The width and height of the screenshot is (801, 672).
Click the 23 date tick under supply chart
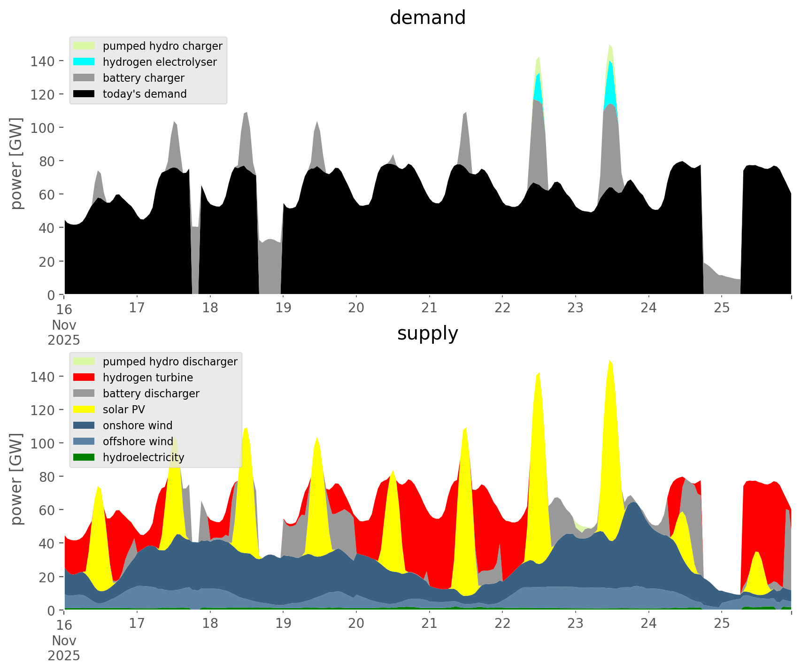click(x=575, y=624)
